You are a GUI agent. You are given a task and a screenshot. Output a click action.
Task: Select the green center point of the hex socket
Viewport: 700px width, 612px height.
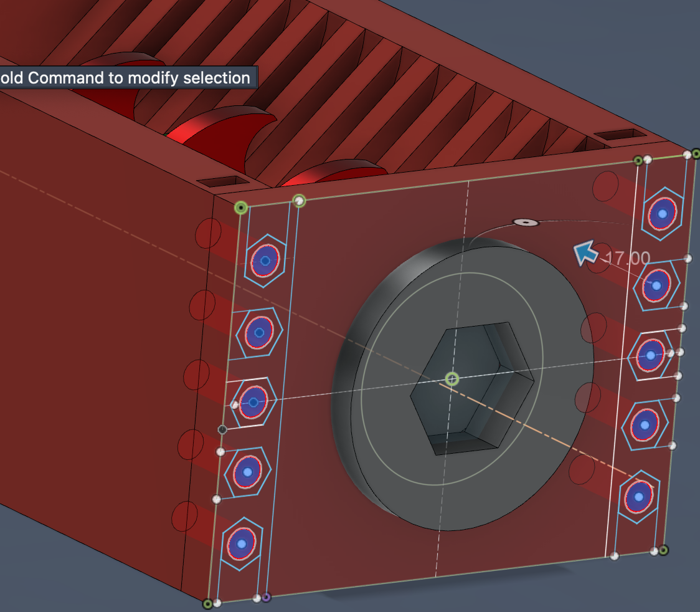453,379
